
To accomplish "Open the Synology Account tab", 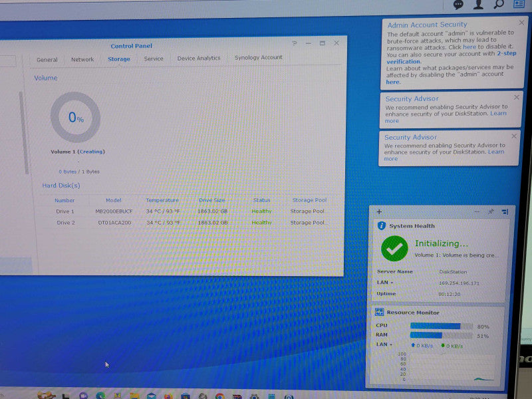I will 258,57.
